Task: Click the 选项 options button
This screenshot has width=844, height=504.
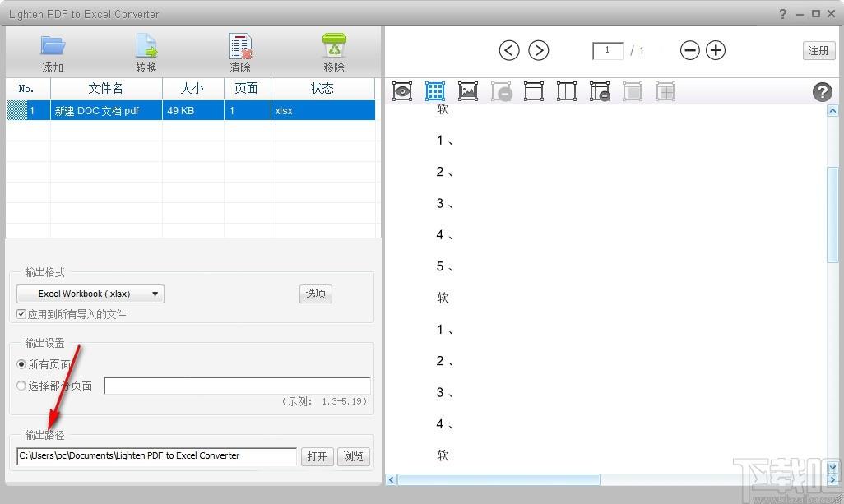Action: pyautogui.click(x=315, y=294)
